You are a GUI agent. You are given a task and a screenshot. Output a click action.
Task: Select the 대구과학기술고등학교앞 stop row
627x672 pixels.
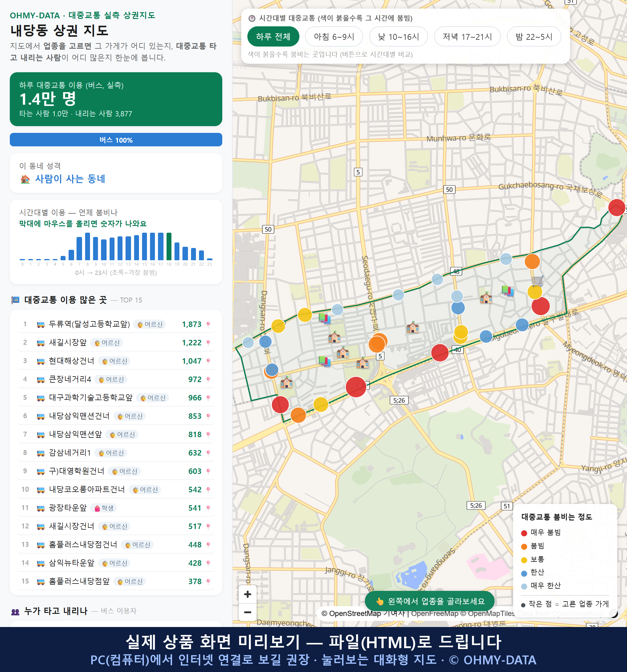[116, 397]
